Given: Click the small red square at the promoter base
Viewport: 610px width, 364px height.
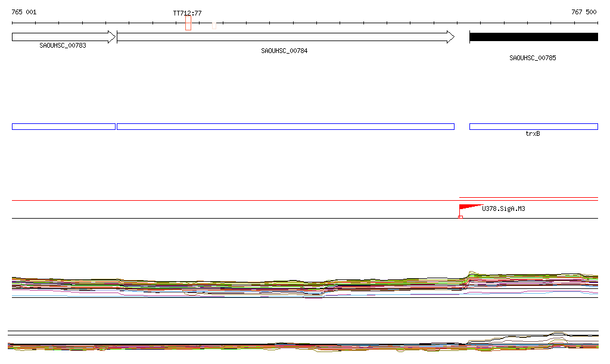Looking at the screenshot, I should tap(460, 217).
